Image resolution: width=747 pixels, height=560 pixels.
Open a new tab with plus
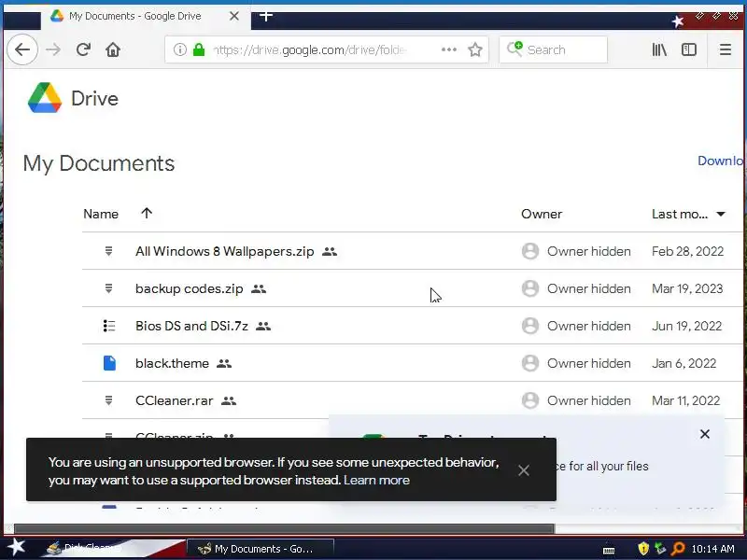(266, 16)
